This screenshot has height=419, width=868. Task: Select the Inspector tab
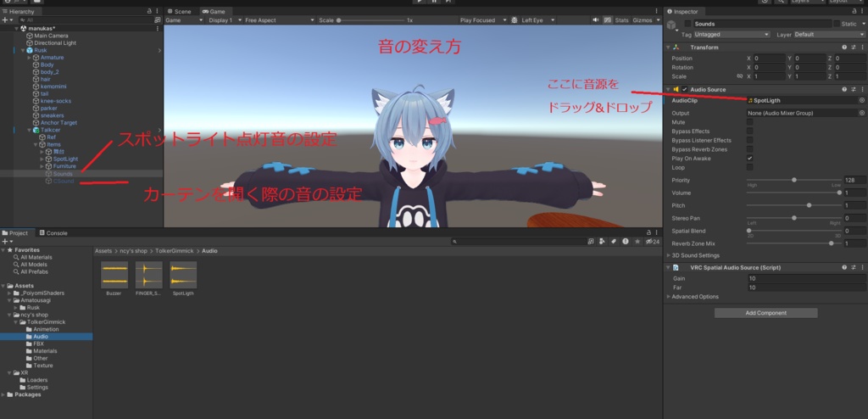pos(682,11)
